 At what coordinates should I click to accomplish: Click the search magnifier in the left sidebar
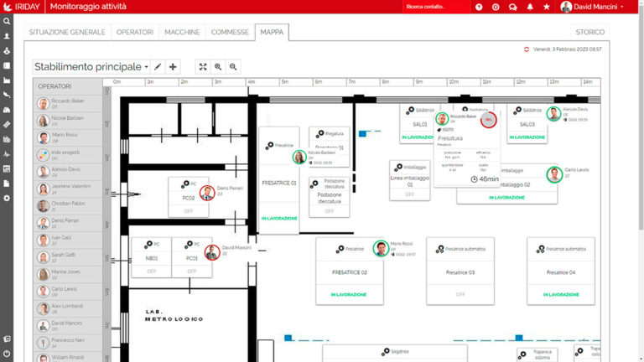pos(7,22)
